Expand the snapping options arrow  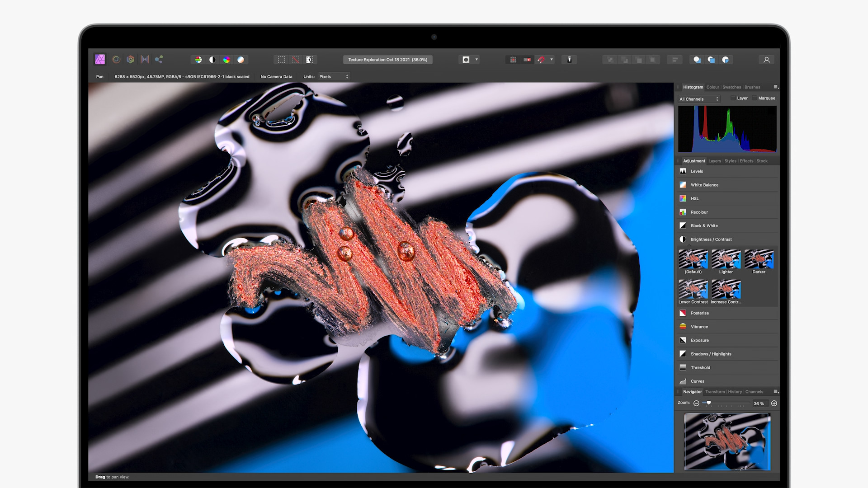(x=552, y=60)
